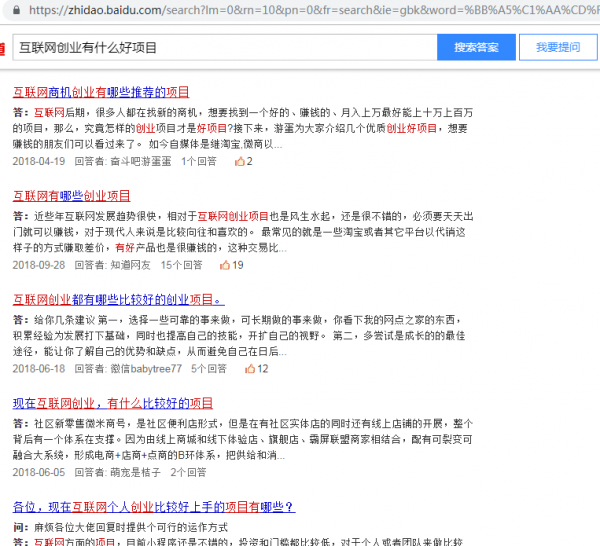Image resolution: width=600 pixels, height=546 pixels.
Task: Click date text 2018-04-19
Action: 39,161
